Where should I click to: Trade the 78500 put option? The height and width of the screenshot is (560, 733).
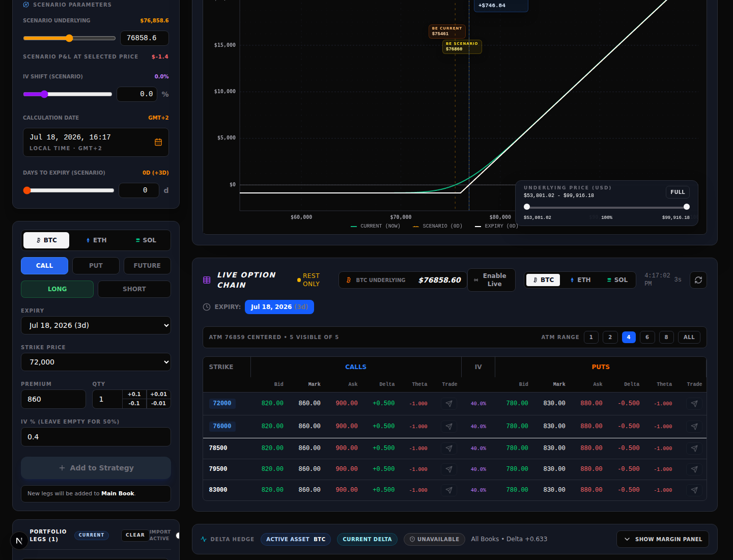click(x=694, y=449)
